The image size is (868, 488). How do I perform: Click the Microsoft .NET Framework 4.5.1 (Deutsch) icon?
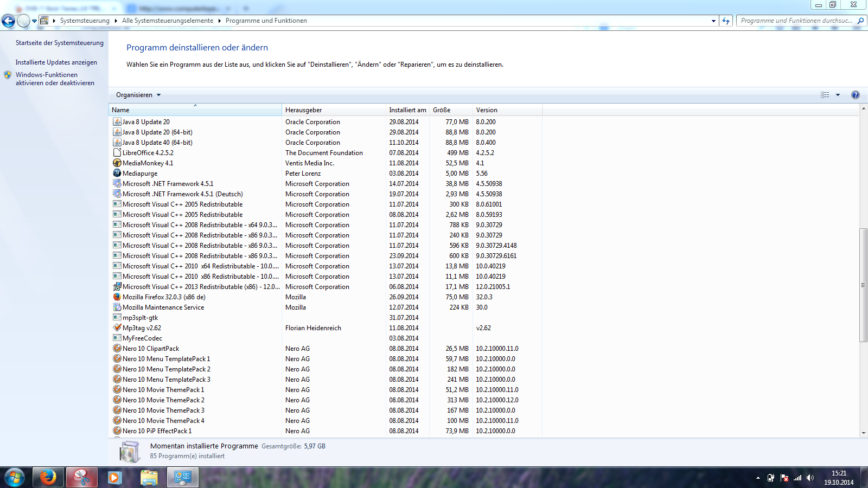117,194
